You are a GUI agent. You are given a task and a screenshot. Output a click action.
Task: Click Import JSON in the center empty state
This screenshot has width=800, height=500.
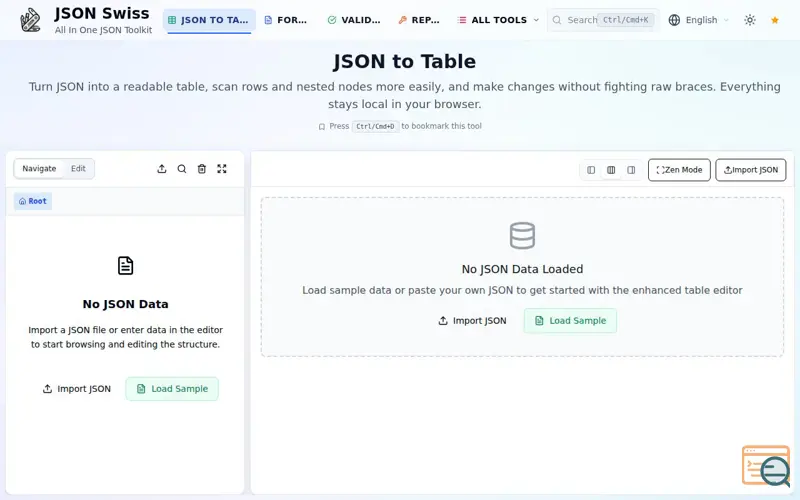coord(472,321)
